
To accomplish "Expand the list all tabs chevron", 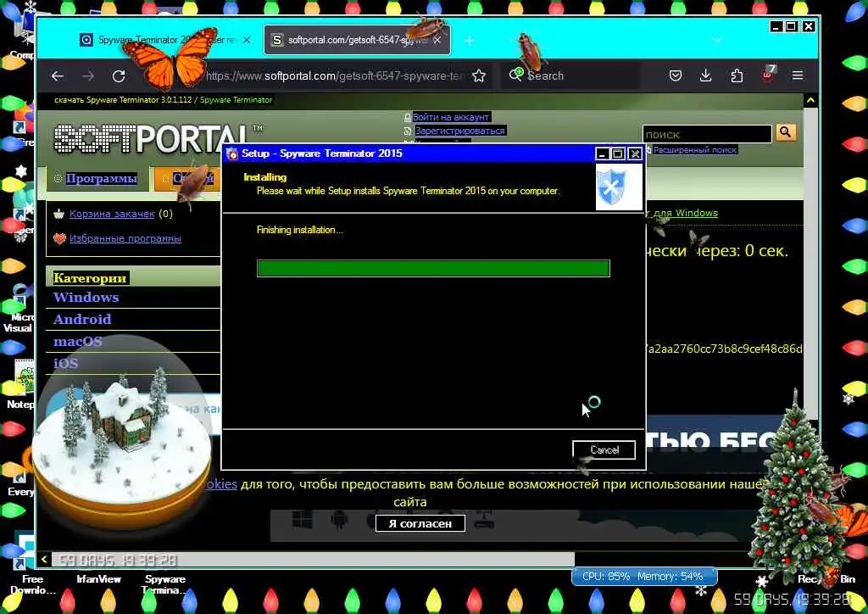I will [x=717, y=40].
